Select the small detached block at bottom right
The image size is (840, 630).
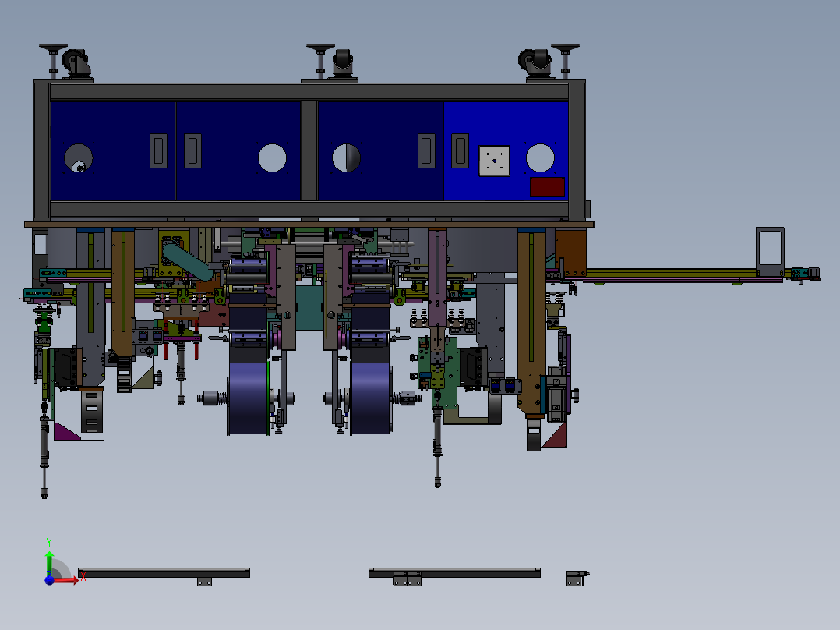577,579
